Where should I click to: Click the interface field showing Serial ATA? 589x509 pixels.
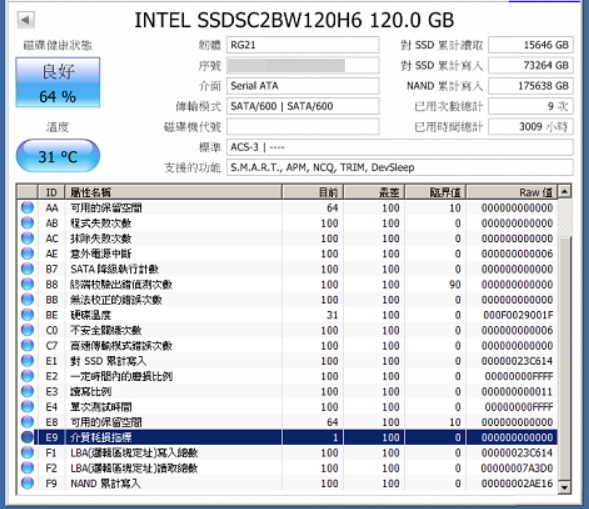point(303,86)
